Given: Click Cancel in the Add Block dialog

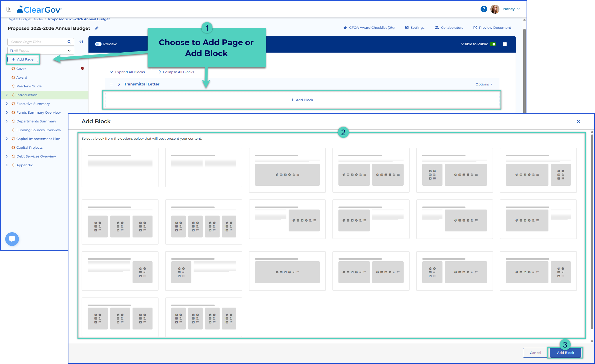Looking at the screenshot, I should click(x=535, y=353).
